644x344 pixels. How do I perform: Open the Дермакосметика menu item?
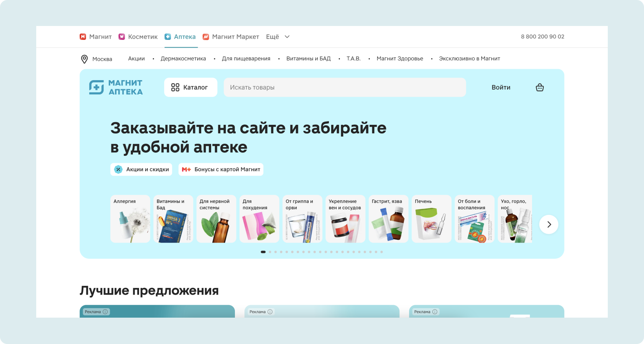click(x=183, y=59)
